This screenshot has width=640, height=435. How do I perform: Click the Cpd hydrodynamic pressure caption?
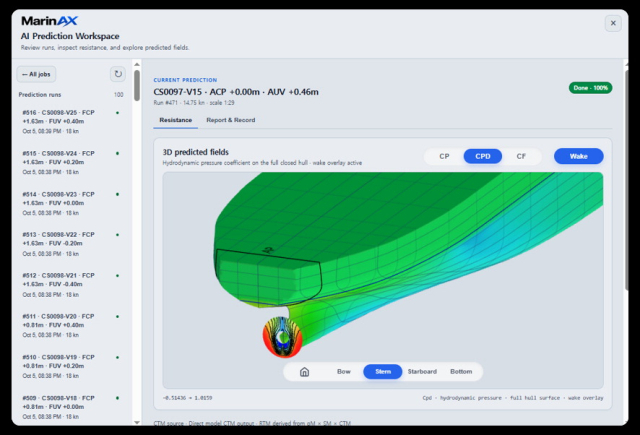pos(513,398)
